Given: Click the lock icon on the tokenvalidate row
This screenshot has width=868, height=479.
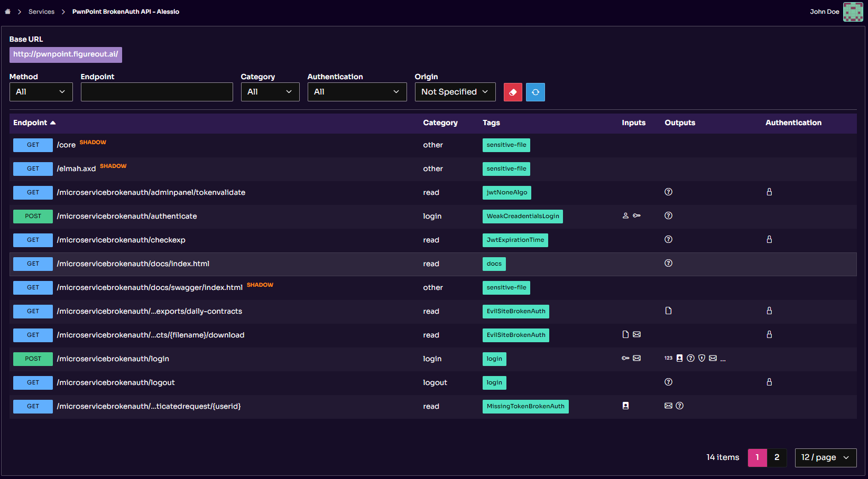Looking at the screenshot, I should coord(769,192).
